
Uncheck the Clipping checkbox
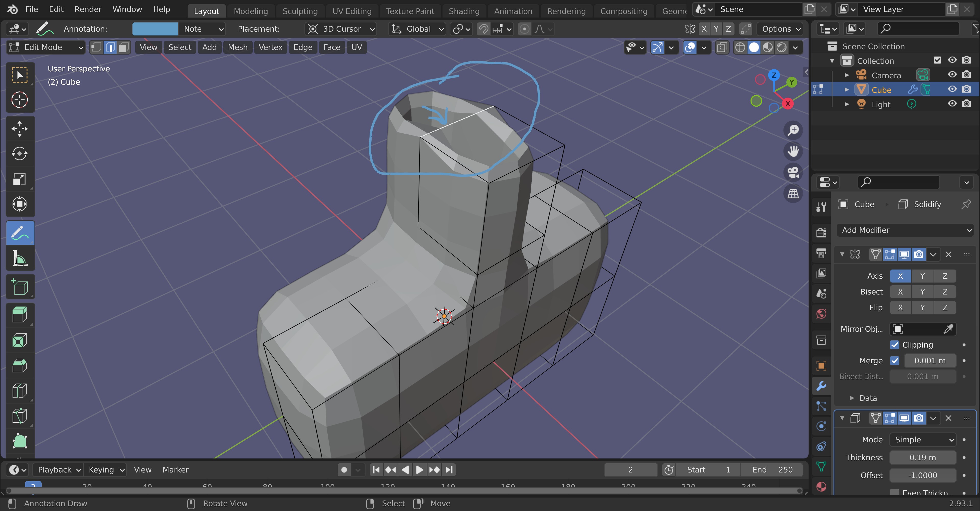(895, 345)
